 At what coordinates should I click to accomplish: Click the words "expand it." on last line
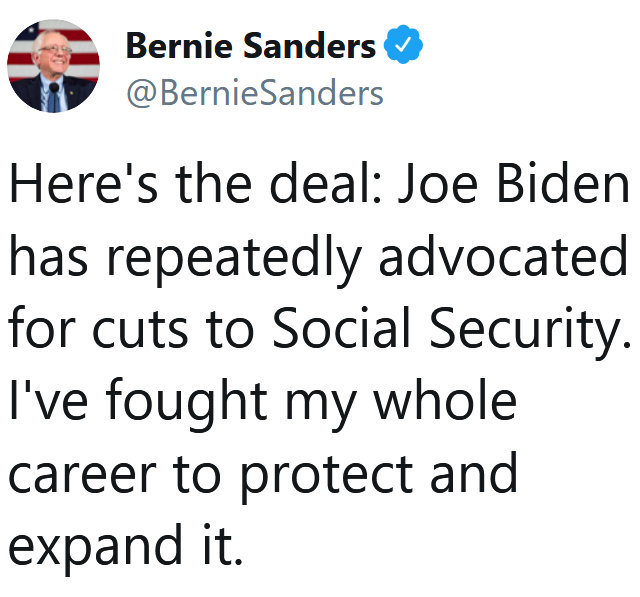coord(126,544)
